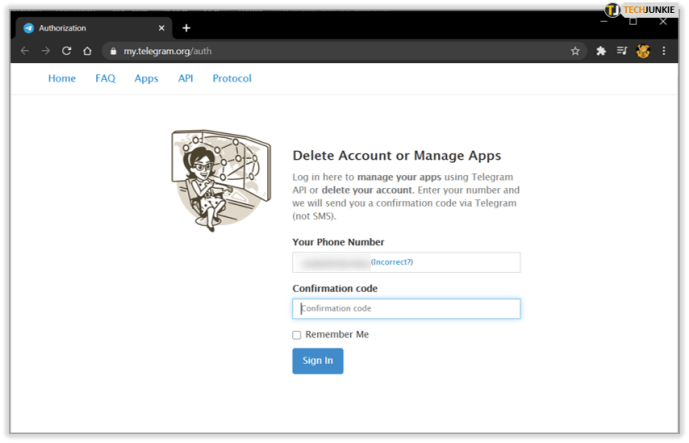
Task: Open a new tab with the plus icon
Action: pos(186,28)
